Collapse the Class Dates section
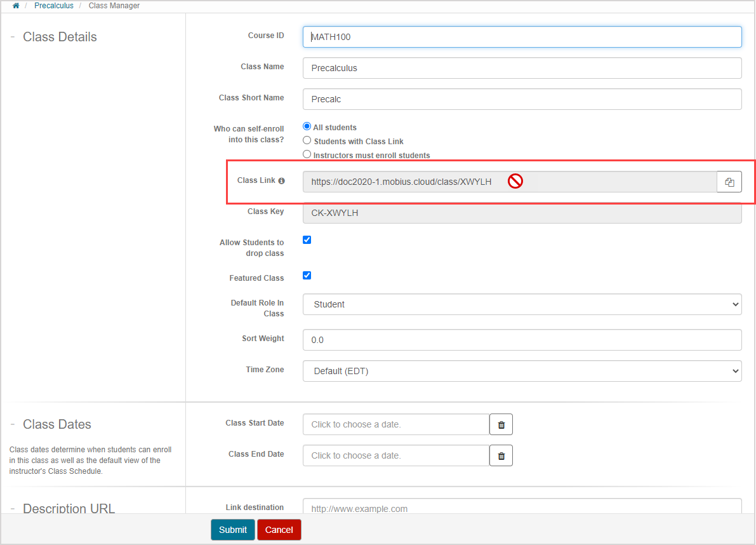756x545 pixels. point(13,424)
